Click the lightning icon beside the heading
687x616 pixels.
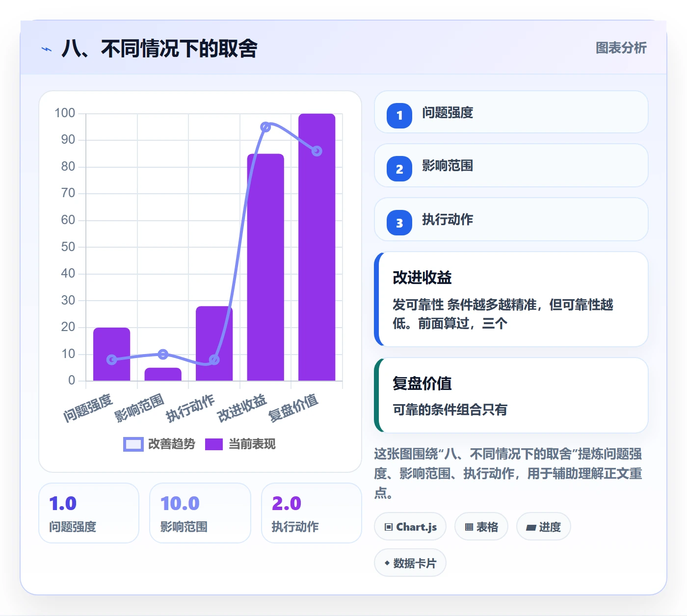(x=47, y=49)
